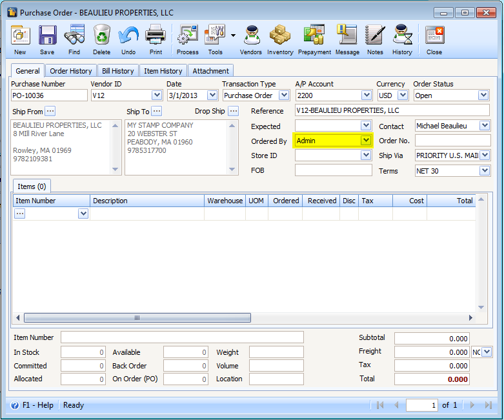Open the Vendors screen

[252, 35]
